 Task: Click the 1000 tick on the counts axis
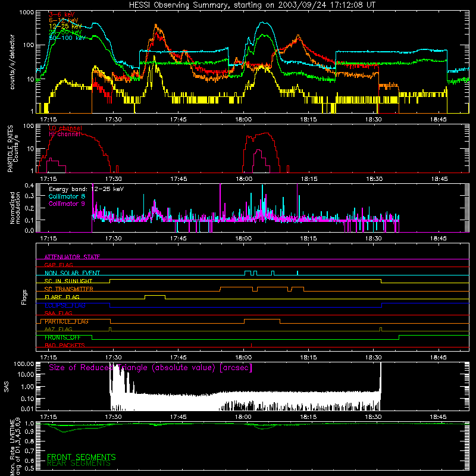pyautogui.click(x=26, y=12)
